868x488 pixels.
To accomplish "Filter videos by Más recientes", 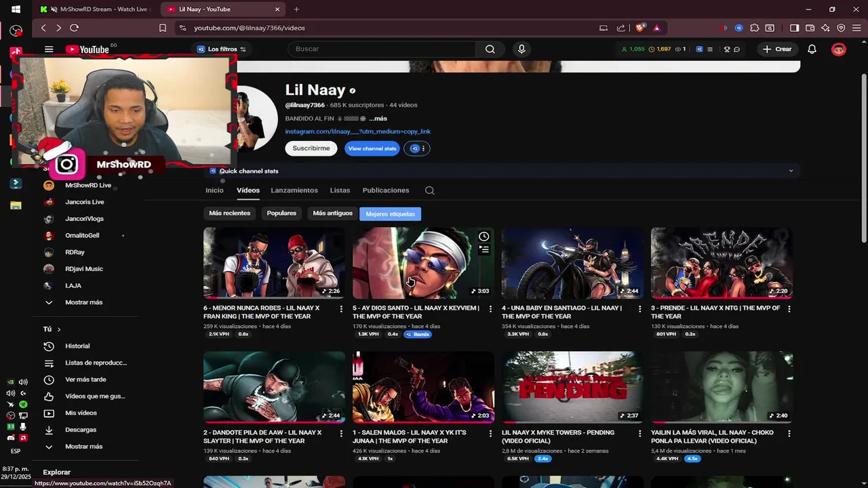I will click(229, 213).
